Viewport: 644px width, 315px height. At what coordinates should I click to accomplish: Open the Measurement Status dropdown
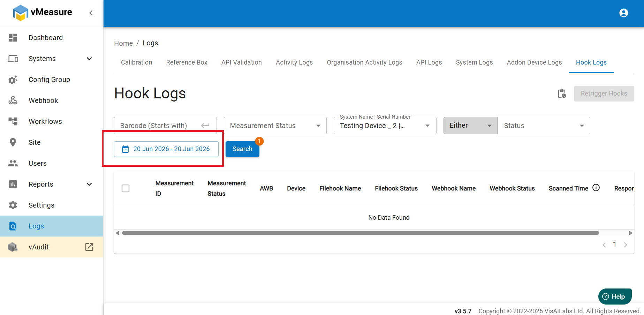pyautogui.click(x=275, y=126)
